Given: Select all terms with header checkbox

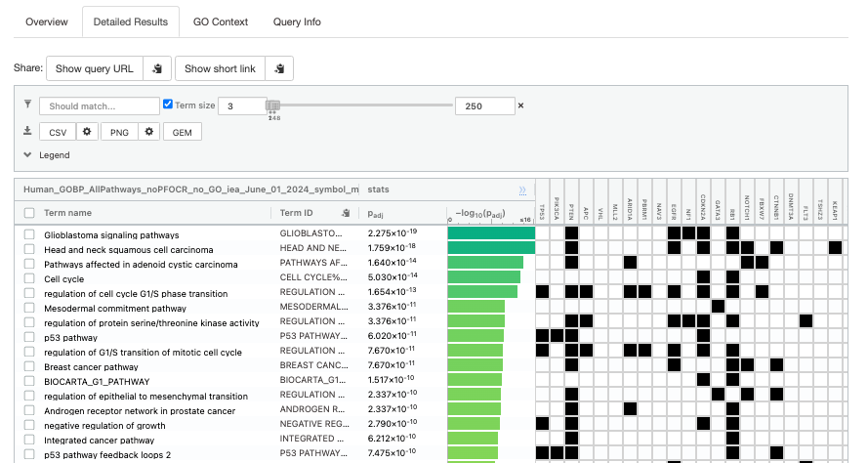Looking at the screenshot, I should pos(29,213).
